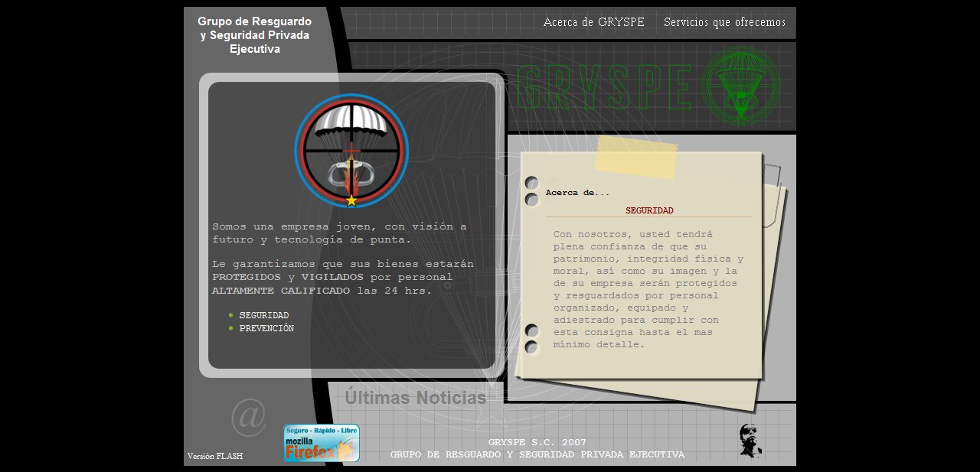Click the green bullet beside PREVENCIÓN
This screenshot has height=472, width=980.
(x=230, y=328)
